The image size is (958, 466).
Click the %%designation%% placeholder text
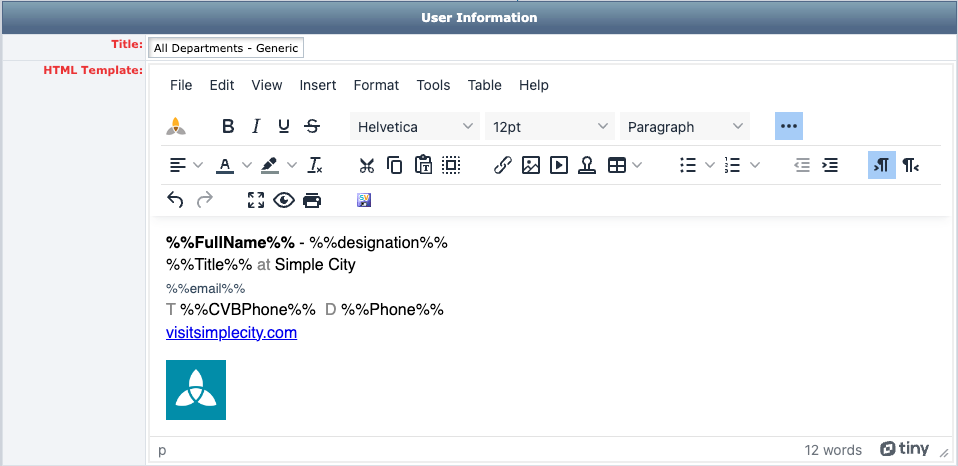379,242
